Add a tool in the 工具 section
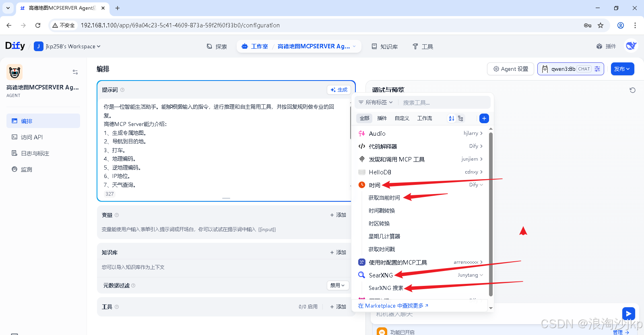 pos(338,307)
